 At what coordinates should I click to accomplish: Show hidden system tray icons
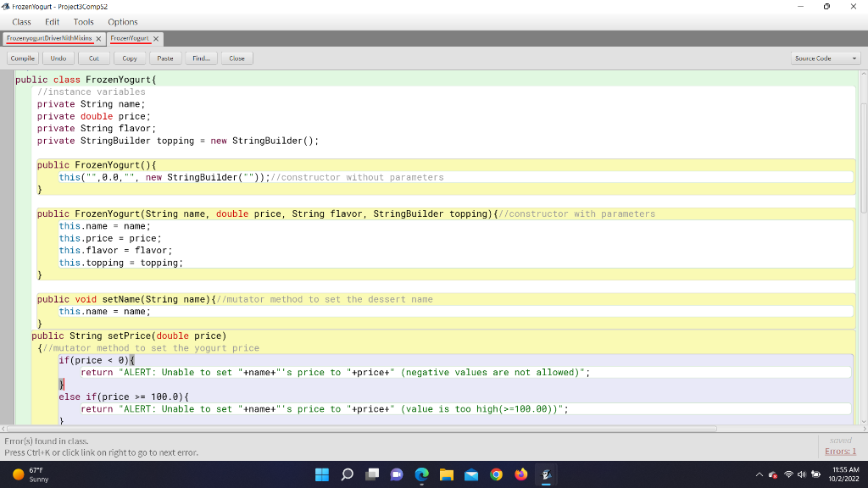759,475
